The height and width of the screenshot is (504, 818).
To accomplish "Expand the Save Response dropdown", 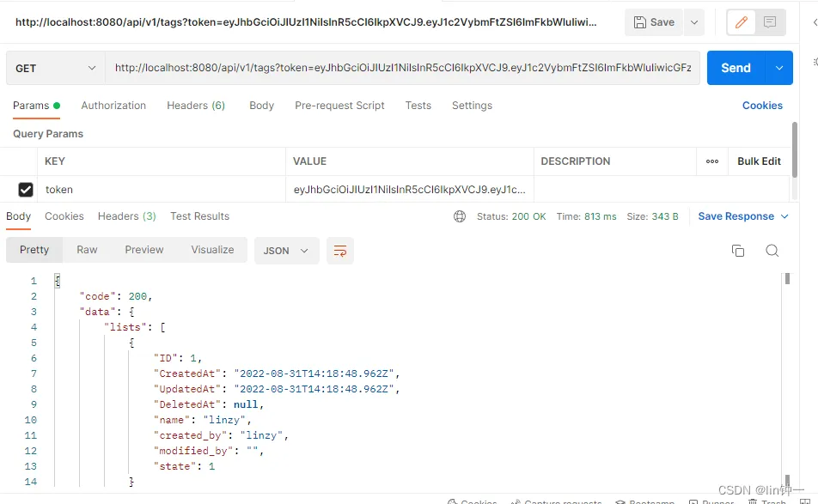I will [x=743, y=216].
